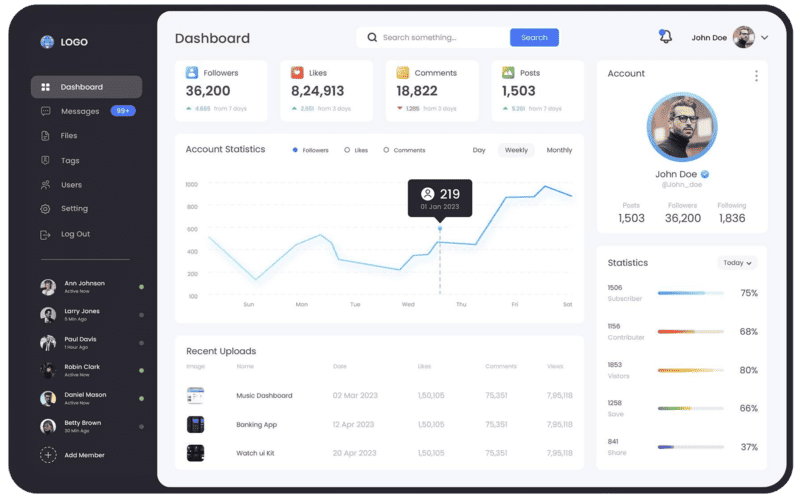Switch to the Monthly tab
The height and width of the screenshot is (498, 799).
tap(559, 150)
